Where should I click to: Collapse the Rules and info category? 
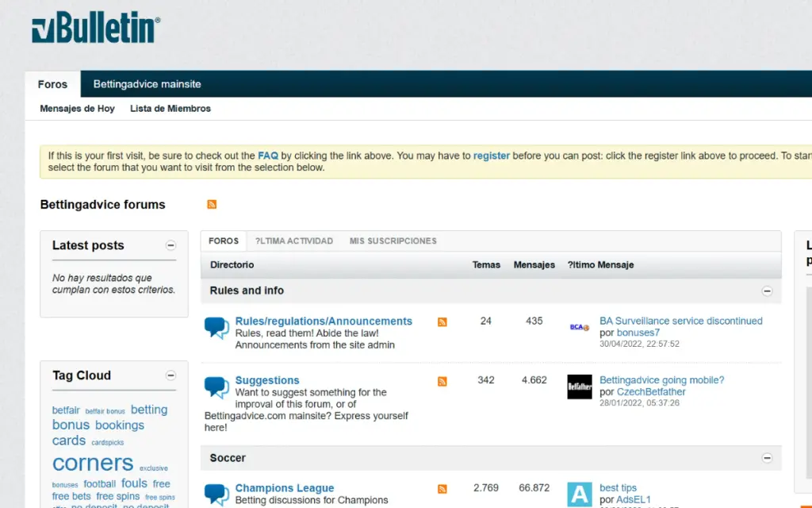tap(767, 291)
